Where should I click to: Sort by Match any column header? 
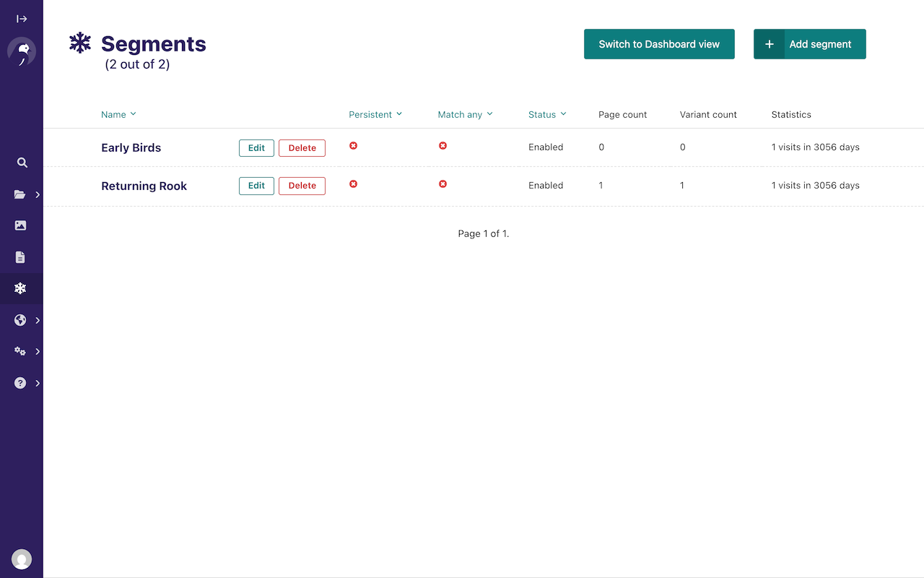[465, 114]
